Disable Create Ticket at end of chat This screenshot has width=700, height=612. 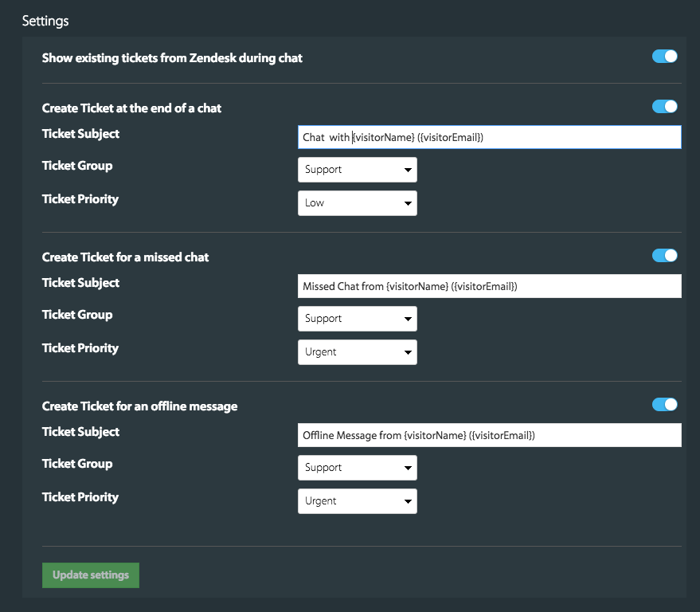point(664,107)
